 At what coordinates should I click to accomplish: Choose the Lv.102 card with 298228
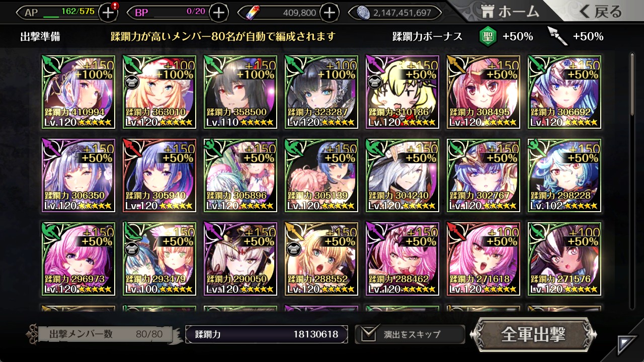[564, 175]
